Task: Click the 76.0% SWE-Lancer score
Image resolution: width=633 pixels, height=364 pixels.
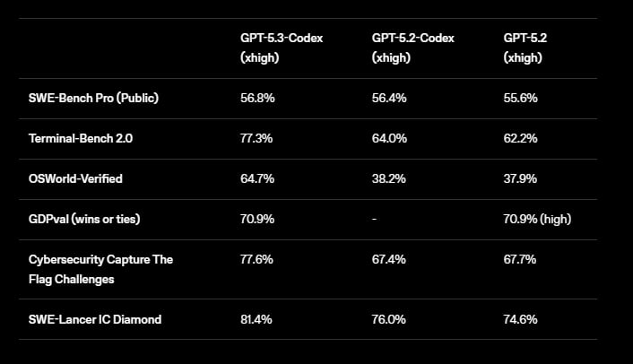Action: tap(389, 319)
